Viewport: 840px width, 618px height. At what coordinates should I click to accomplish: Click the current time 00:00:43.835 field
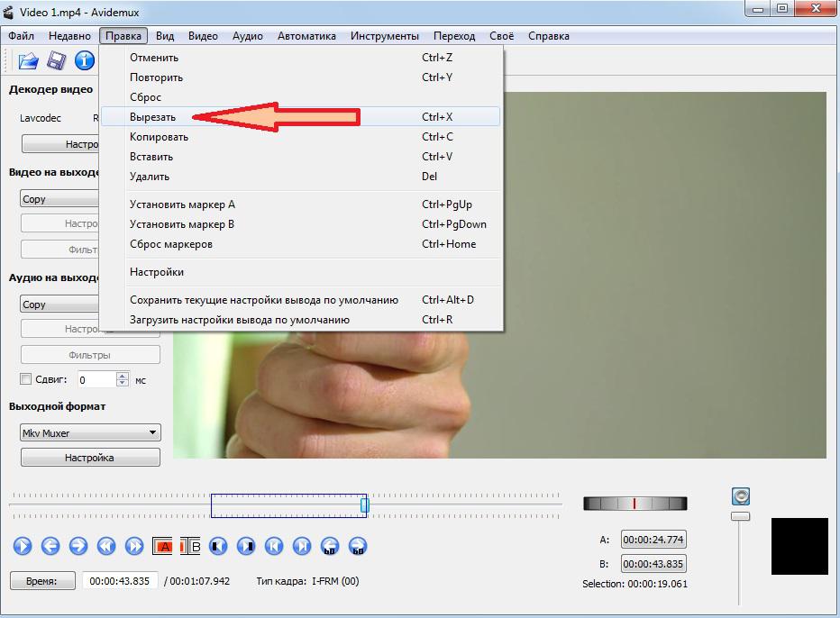120,581
